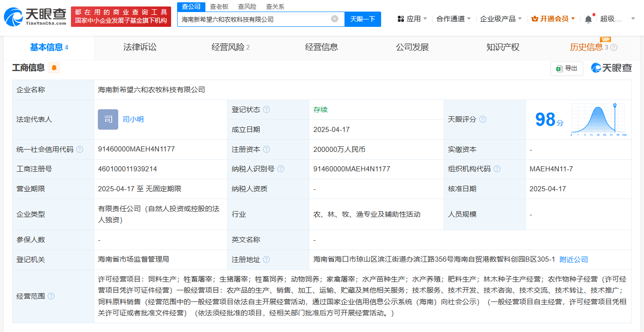Switch to the 知识产权 tab
The image size is (644, 332).
pos(503,47)
